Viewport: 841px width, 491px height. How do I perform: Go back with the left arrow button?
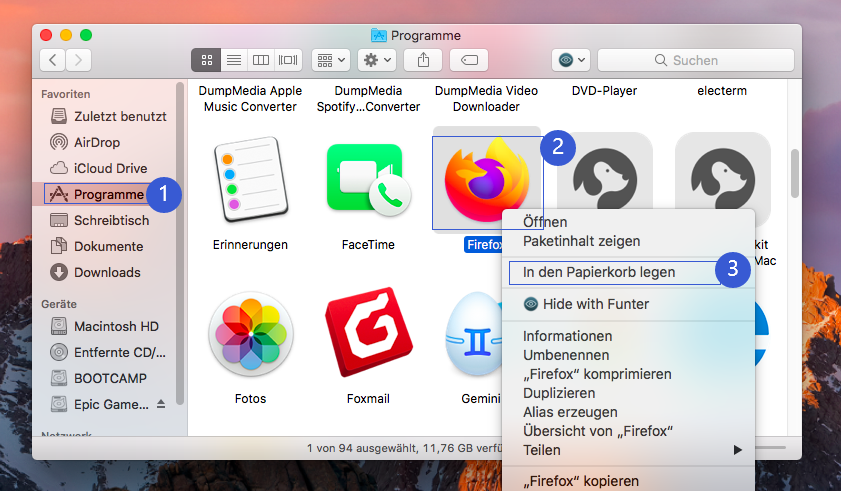pos(53,60)
